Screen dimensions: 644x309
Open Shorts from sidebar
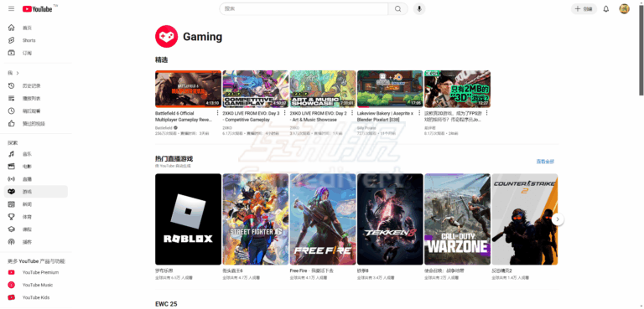[x=36, y=40]
